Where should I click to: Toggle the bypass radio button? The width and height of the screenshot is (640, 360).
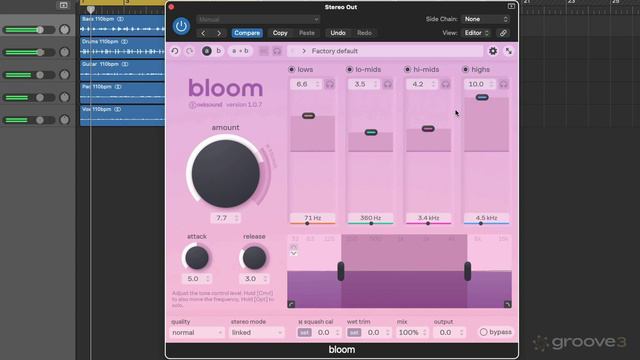[x=483, y=332]
